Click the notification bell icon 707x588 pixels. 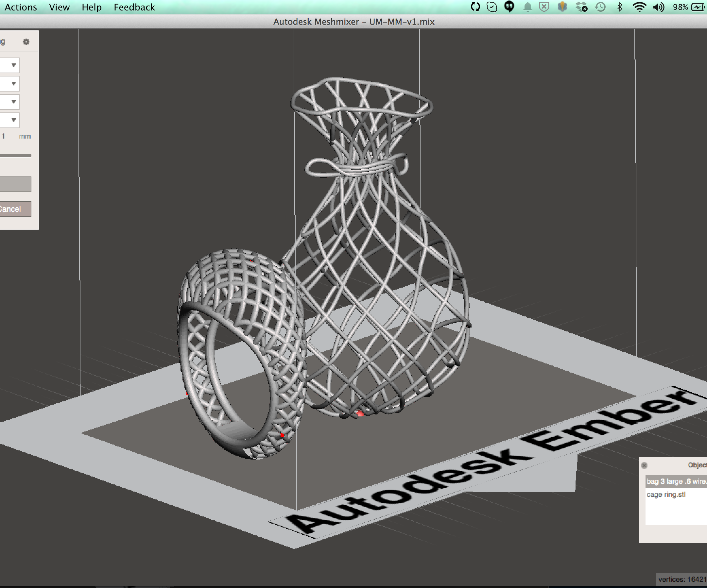pyautogui.click(x=528, y=7)
